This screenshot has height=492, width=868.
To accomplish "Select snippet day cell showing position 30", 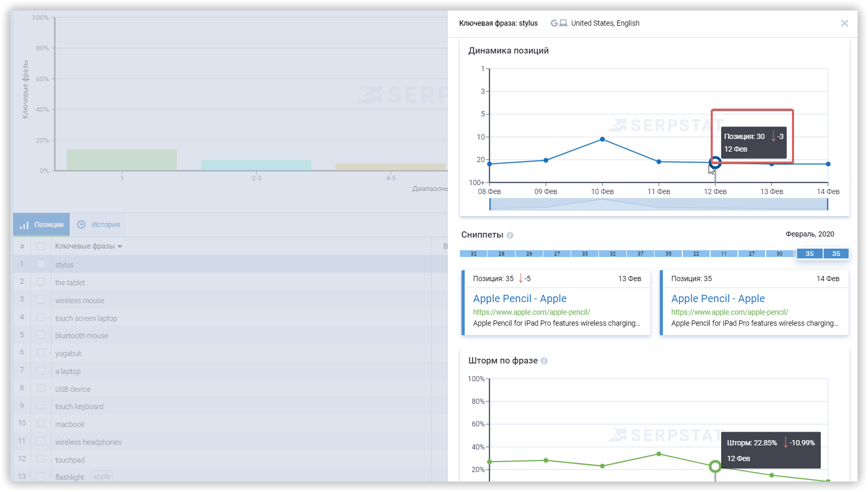I will 779,253.
